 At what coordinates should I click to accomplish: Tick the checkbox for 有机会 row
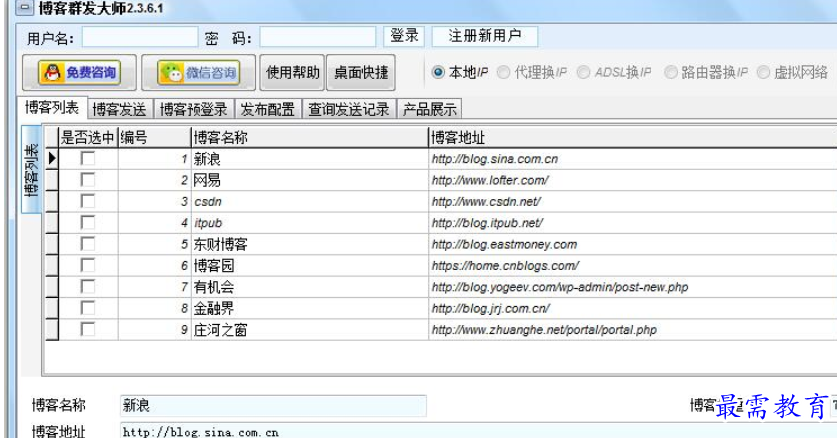point(88,286)
